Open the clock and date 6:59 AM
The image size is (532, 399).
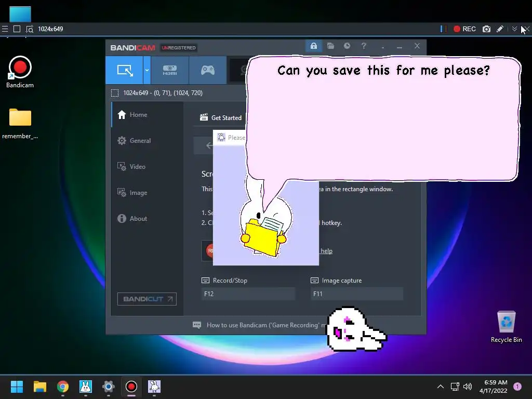[494, 387]
